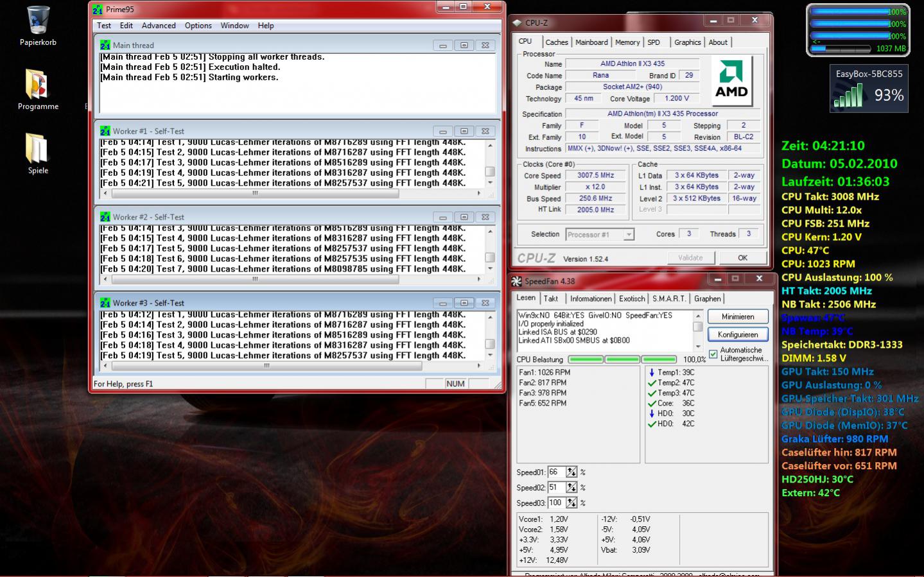Switch to the Graphen tab in SpeedFan
This screenshot has width=924, height=577.
(707, 299)
